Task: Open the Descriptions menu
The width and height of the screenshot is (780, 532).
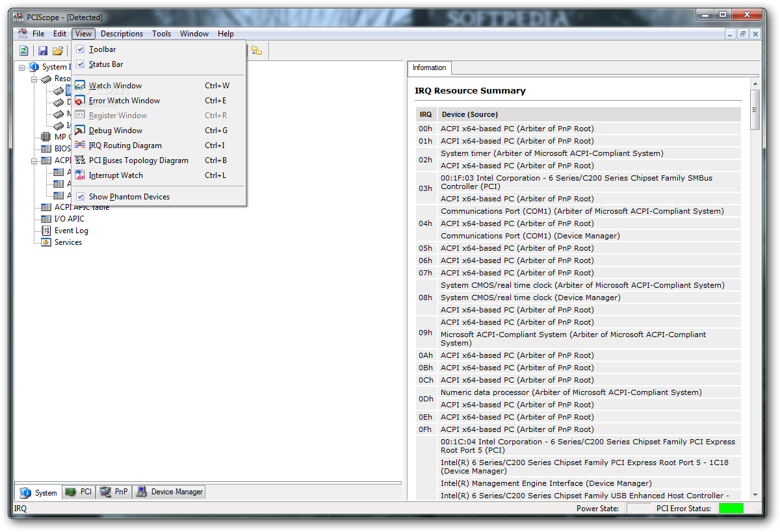Action: click(122, 34)
